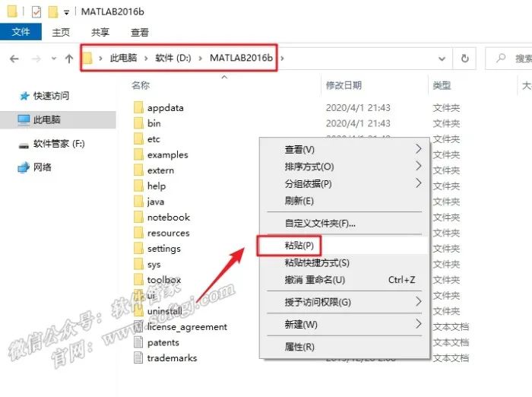Click license_agreement row 文本文档 type cell

451,327
